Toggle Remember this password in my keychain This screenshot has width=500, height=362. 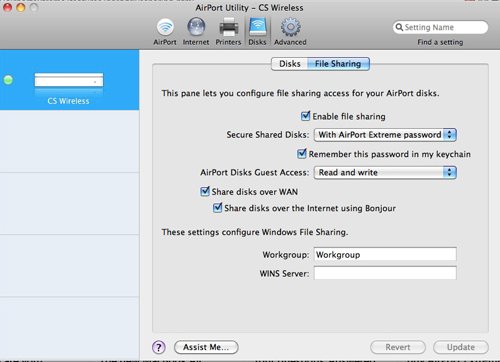(x=302, y=154)
